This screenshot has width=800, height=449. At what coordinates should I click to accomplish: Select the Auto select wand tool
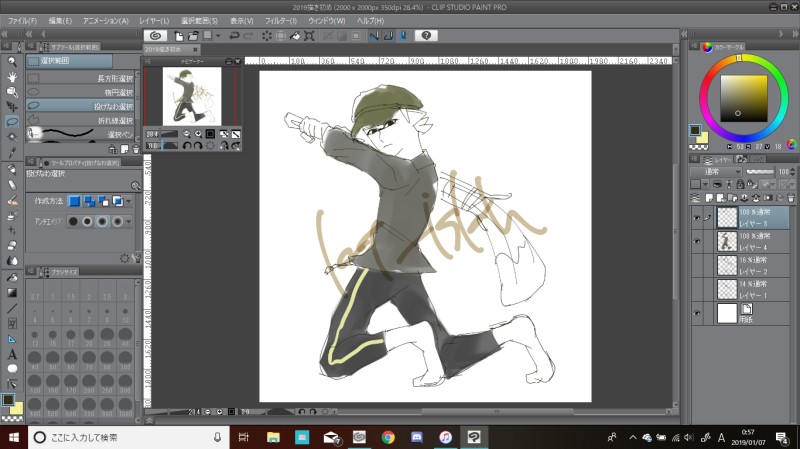point(12,137)
